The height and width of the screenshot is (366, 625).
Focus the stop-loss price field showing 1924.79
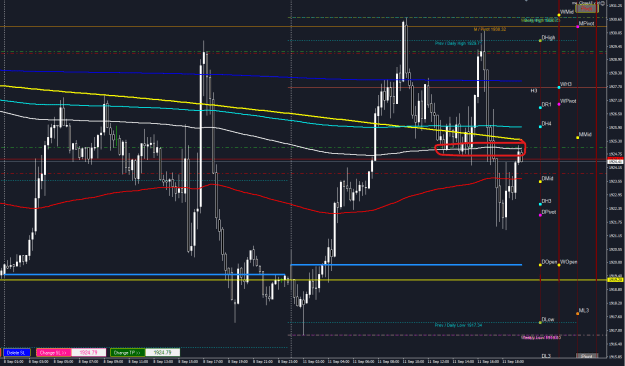tap(89, 352)
